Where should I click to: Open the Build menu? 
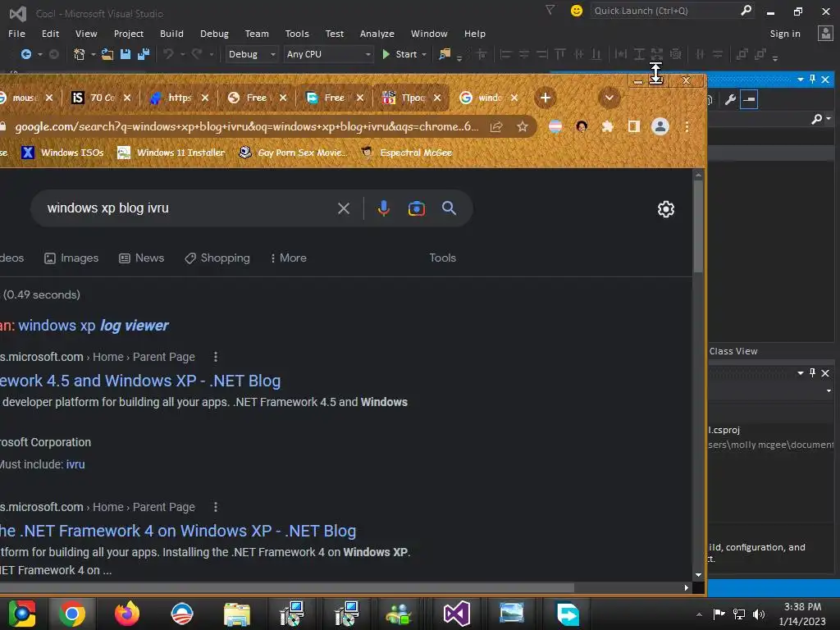tap(171, 33)
